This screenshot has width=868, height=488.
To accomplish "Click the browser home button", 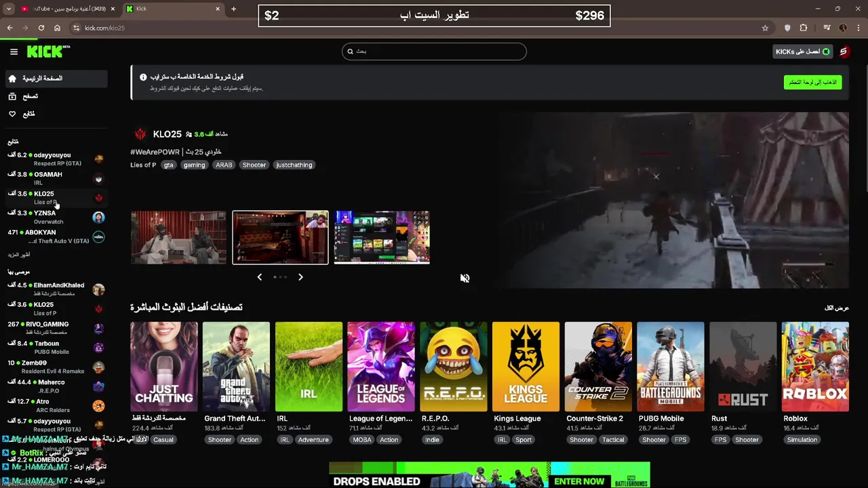I will 57,28.
